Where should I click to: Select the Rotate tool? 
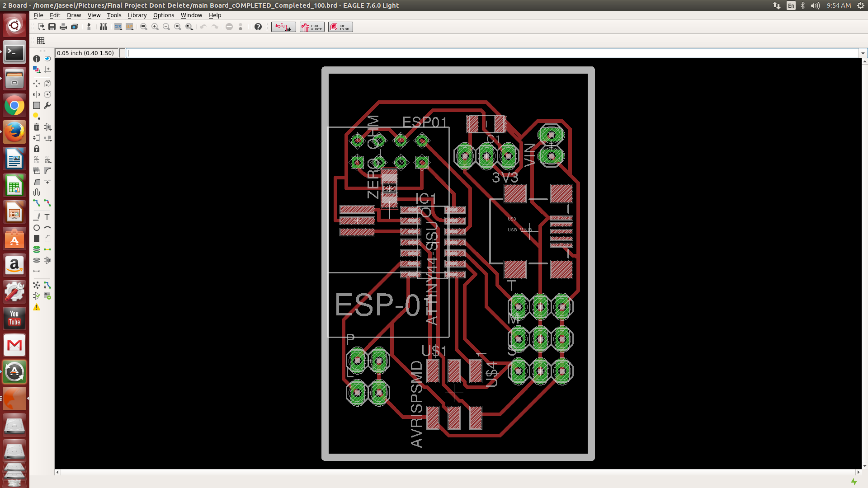pyautogui.click(x=47, y=94)
